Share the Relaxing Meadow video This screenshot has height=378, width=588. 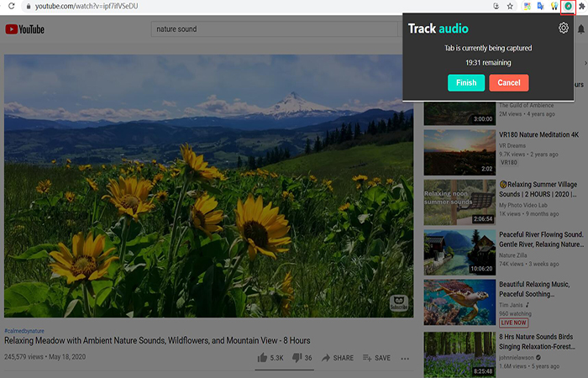coord(338,358)
